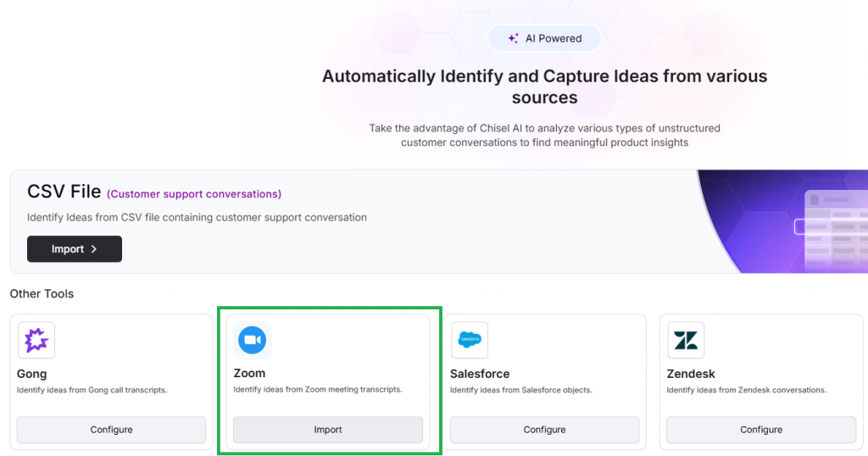868x456 pixels.
Task: Click the Zoom camera logo icon
Action: click(x=253, y=340)
